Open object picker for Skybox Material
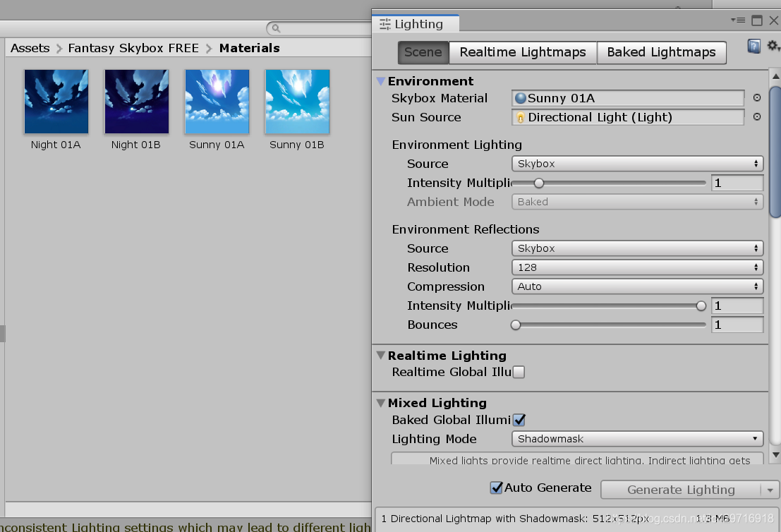 pyautogui.click(x=757, y=98)
